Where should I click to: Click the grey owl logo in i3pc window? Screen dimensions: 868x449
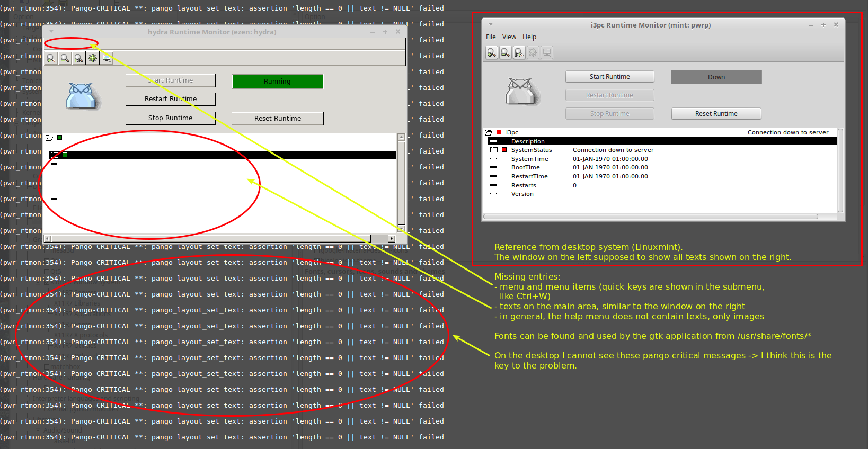[x=522, y=92]
